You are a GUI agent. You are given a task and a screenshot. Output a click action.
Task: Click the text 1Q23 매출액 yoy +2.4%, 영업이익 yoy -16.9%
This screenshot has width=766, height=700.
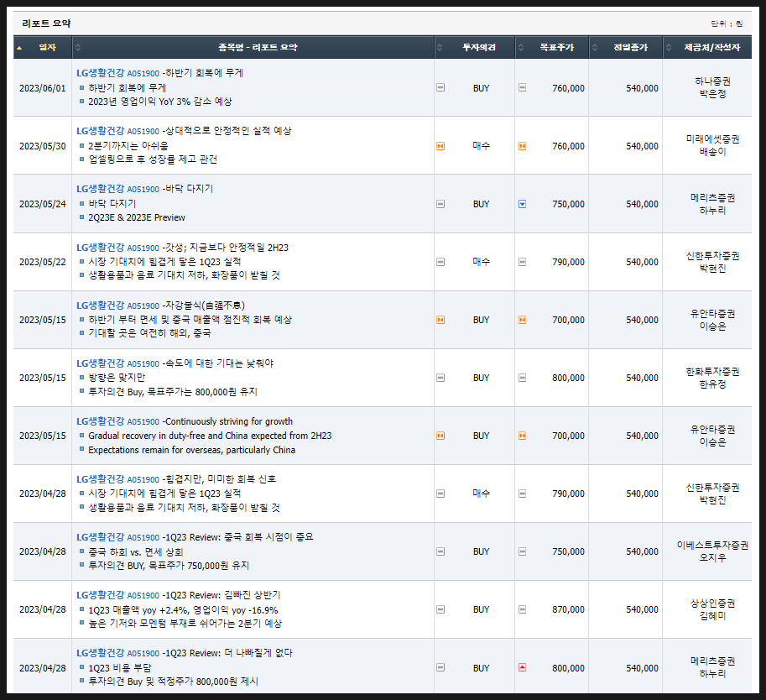(183, 610)
